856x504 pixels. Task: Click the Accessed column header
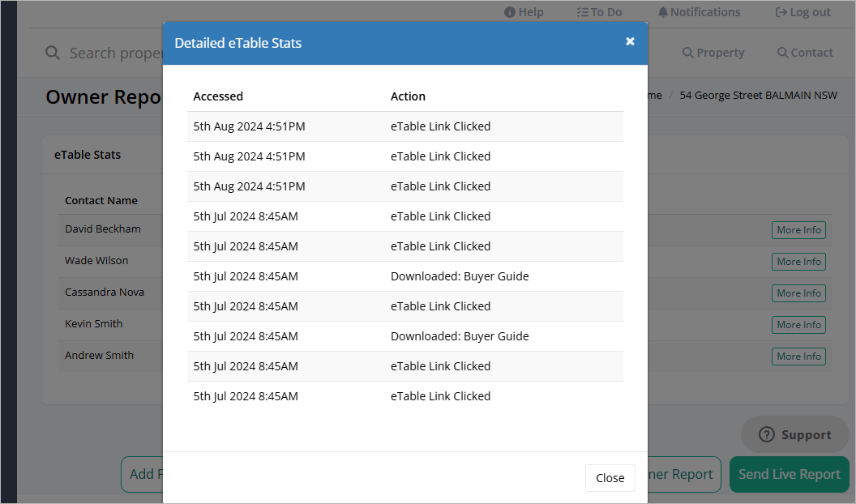(218, 96)
